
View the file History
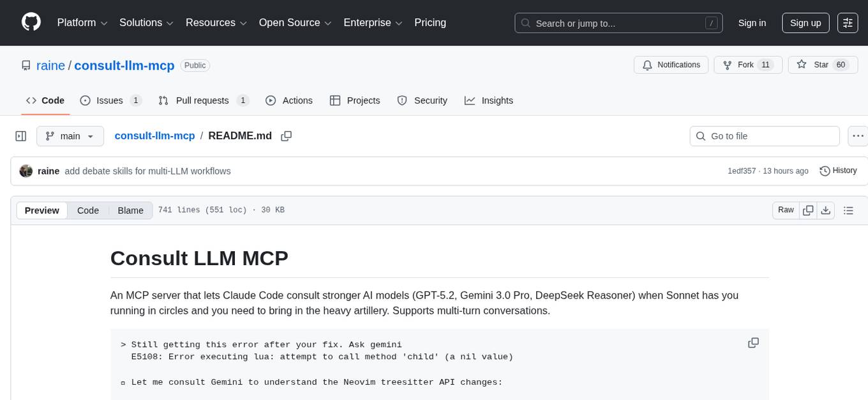(x=838, y=171)
